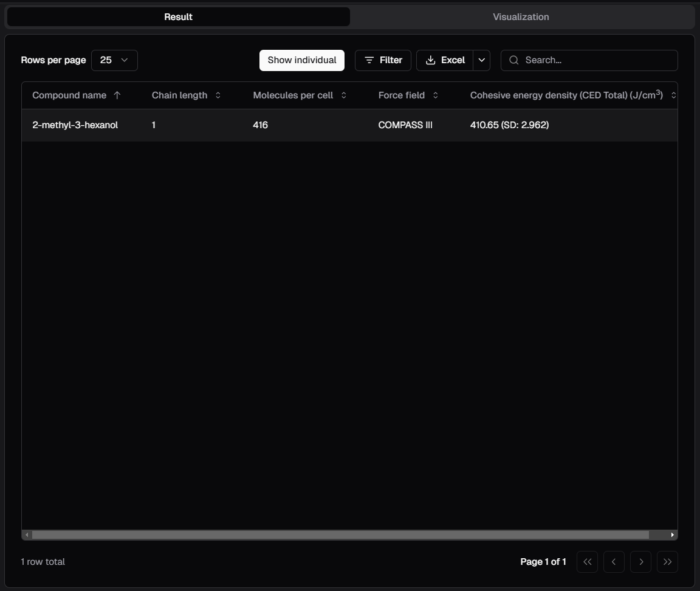Sort by Molecules per cell icon
The height and width of the screenshot is (591, 700).
pyautogui.click(x=344, y=95)
